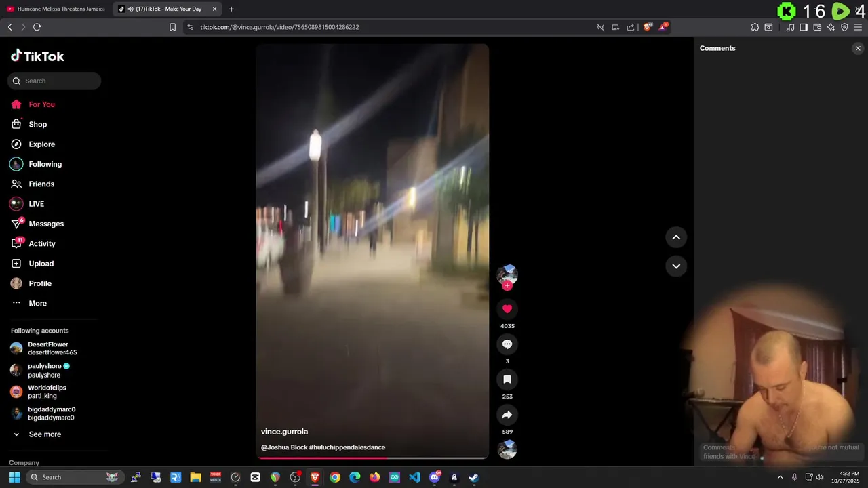Open DesertFlower account
This screenshot has width=868, height=488.
53,348
